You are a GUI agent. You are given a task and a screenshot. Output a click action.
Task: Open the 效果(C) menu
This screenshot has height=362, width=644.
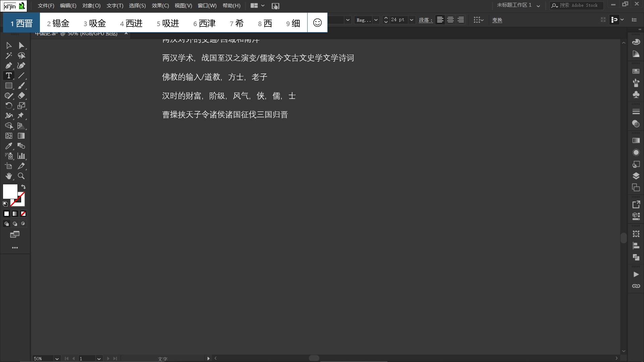pyautogui.click(x=160, y=6)
